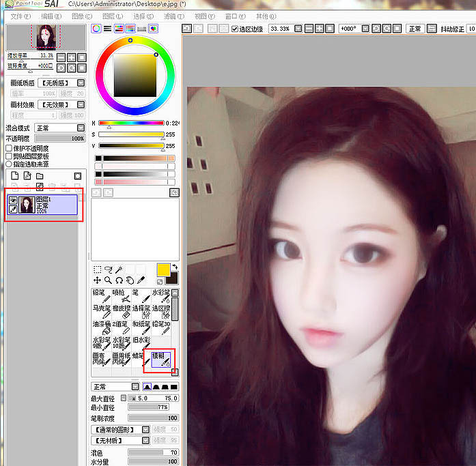Viewport: 476px width, 466px height.
Task: Select the sharpest brush edge shape
Action: (147, 387)
